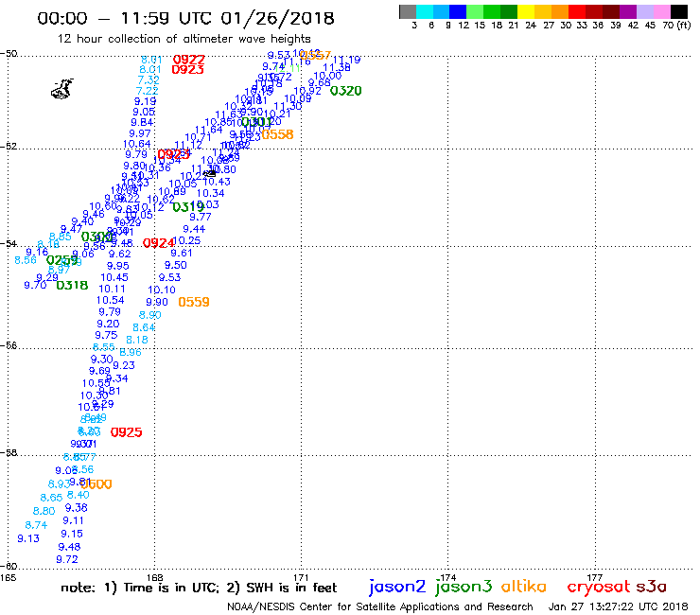The width and height of the screenshot is (700, 615).
Task: Pick the bright red swatch in the color scale
Action: click(577, 11)
